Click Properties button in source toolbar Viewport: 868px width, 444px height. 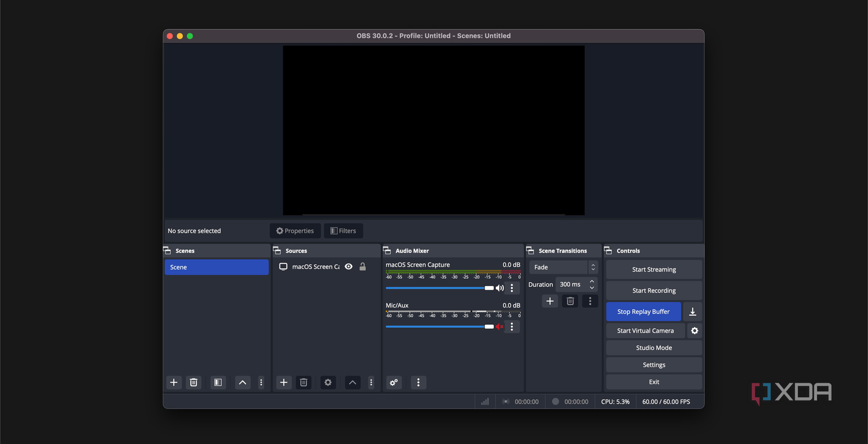[x=295, y=231]
